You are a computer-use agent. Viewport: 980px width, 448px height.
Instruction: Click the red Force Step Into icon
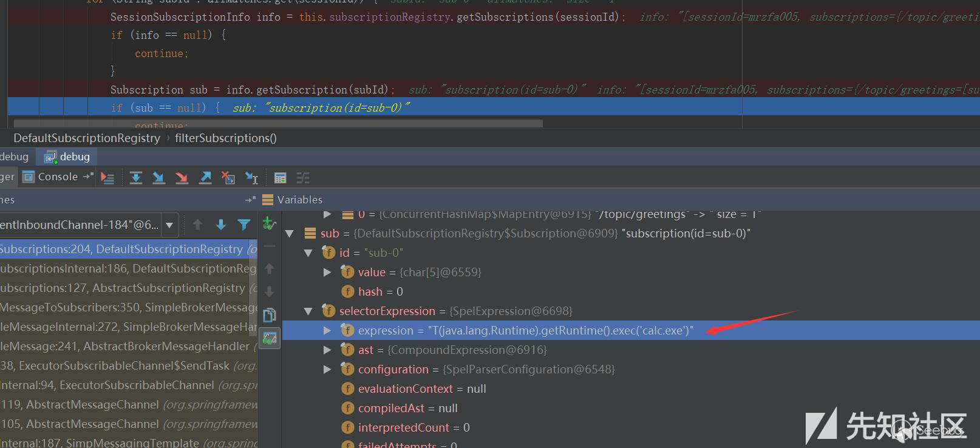tap(182, 178)
